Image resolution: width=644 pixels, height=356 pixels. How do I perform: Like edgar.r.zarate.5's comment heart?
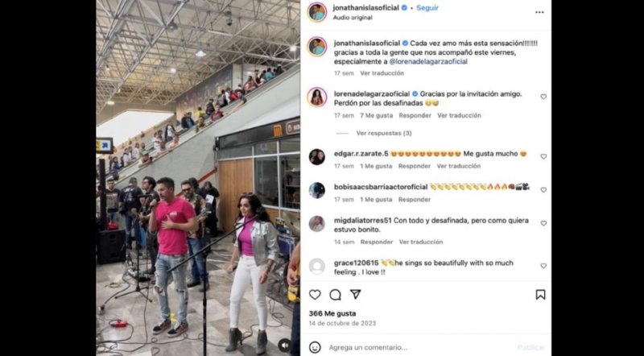(543, 156)
